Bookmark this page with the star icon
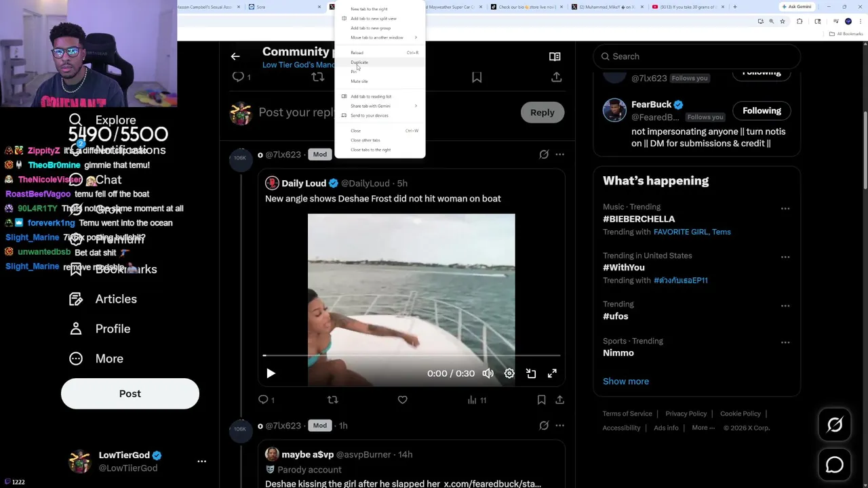Screen dimensions: 868x488 point(783,22)
